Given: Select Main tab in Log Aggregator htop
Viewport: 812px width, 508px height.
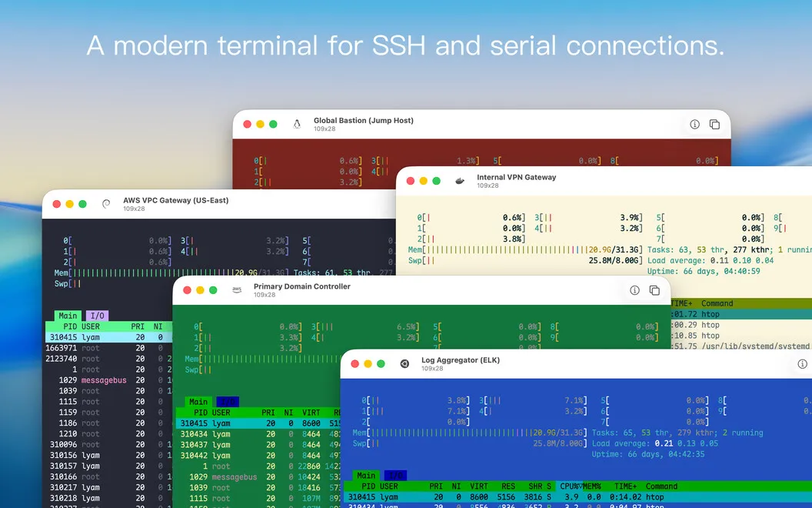Looking at the screenshot, I should pos(366,476).
